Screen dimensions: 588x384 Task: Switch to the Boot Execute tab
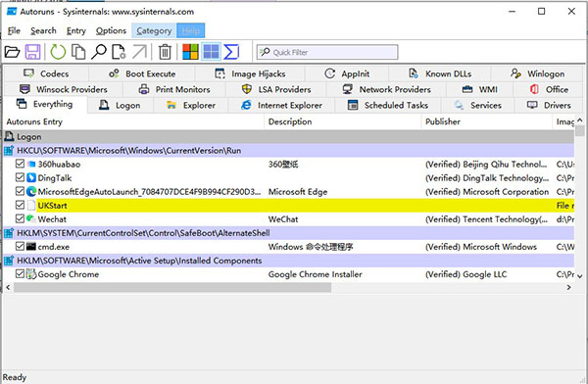pos(142,73)
